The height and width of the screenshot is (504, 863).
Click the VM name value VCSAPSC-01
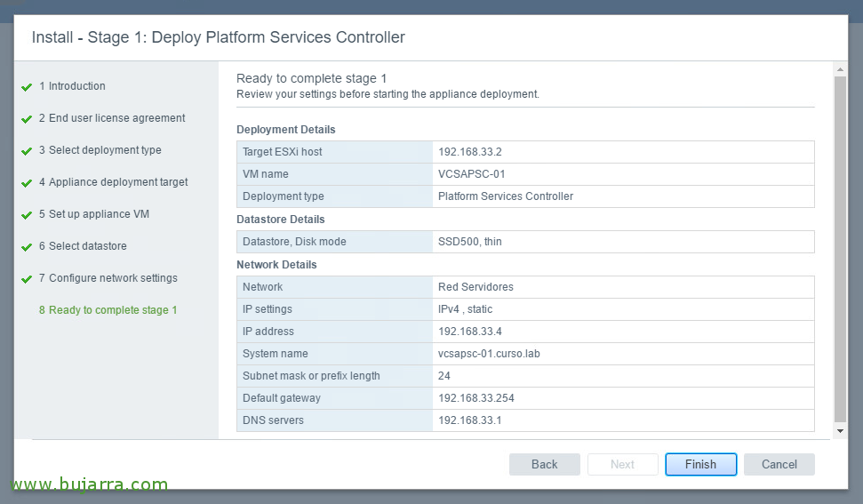472,174
